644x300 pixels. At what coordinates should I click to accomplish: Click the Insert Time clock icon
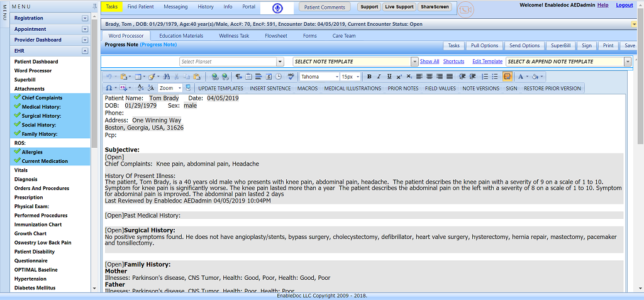[x=279, y=77]
